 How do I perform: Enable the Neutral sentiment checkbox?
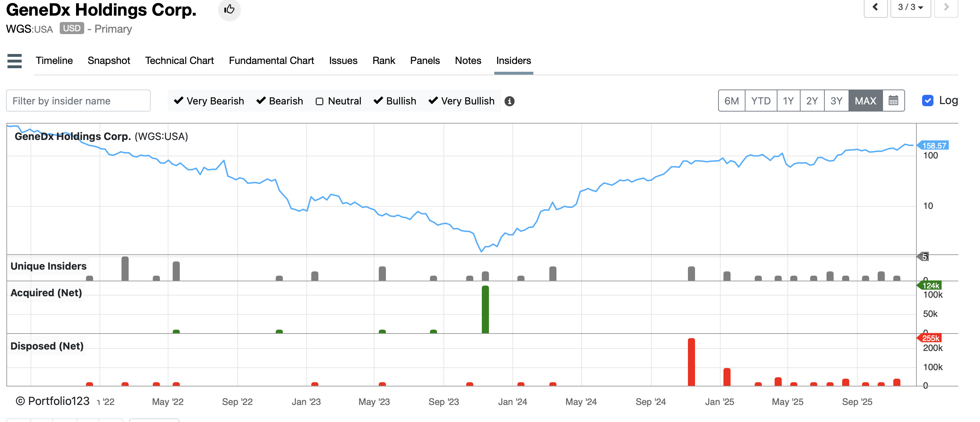coord(319,101)
